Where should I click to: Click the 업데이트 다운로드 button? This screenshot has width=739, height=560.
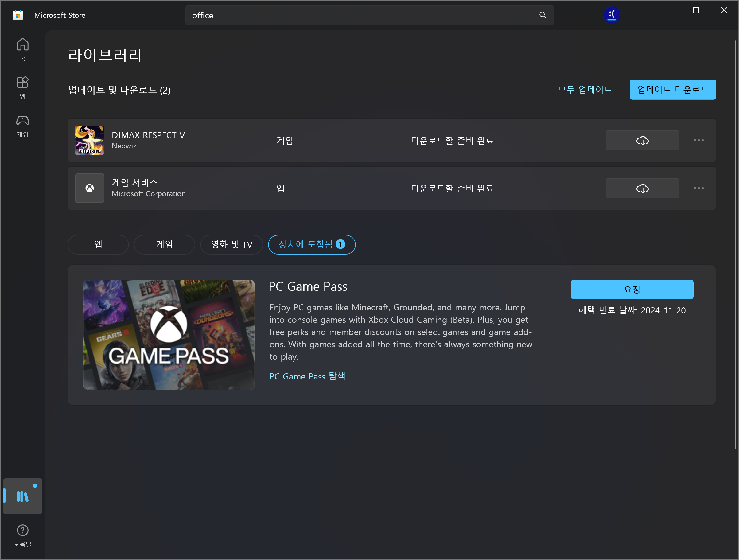[672, 90]
